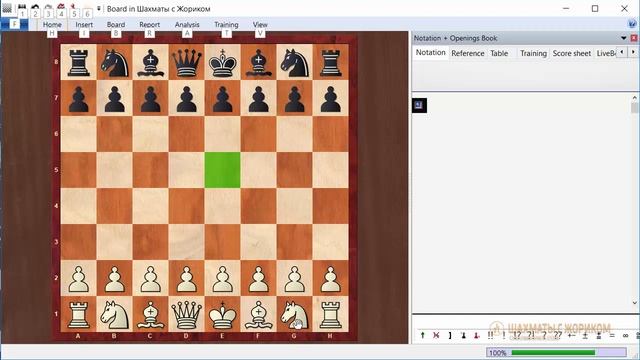Select the black pawn on e7

click(222, 99)
